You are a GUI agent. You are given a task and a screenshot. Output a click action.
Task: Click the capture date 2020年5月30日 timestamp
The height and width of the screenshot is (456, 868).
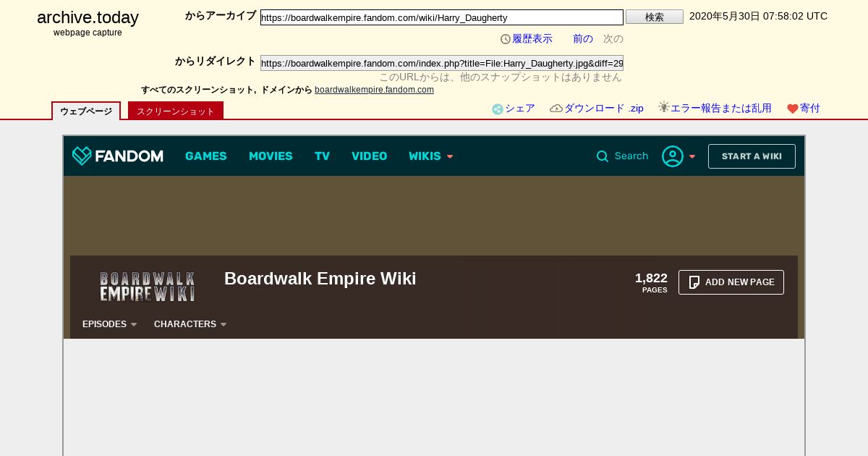point(758,16)
